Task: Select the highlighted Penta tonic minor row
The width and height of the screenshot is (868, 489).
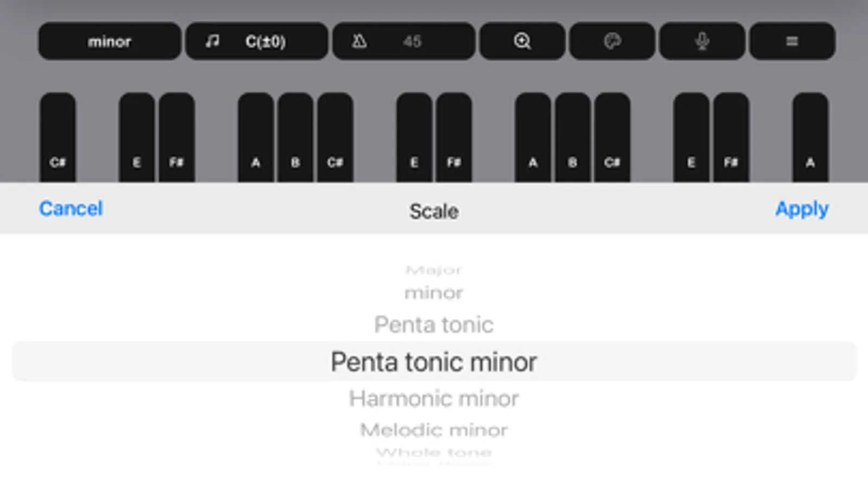Action: 434,362
